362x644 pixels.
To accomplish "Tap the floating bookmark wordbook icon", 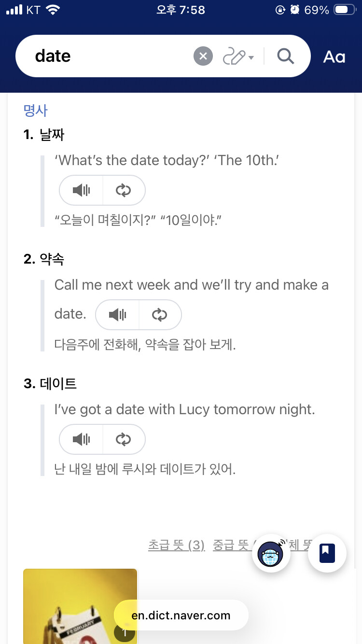I will (x=327, y=553).
